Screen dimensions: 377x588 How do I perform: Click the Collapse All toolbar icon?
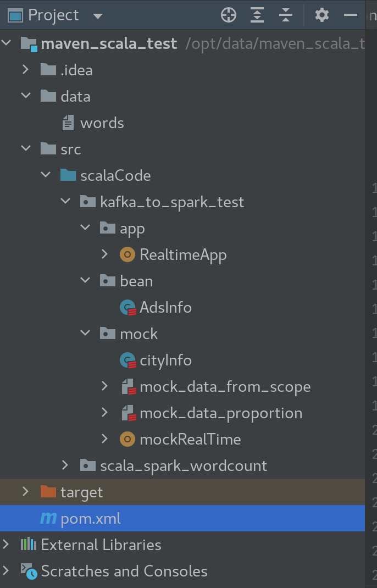coord(286,15)
